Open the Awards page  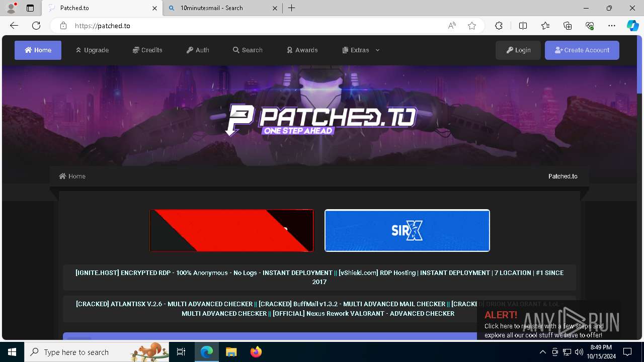302,50
